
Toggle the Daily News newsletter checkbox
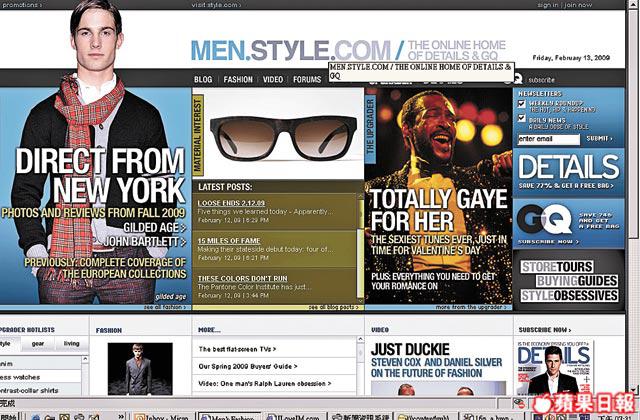[x=521, y=118]
